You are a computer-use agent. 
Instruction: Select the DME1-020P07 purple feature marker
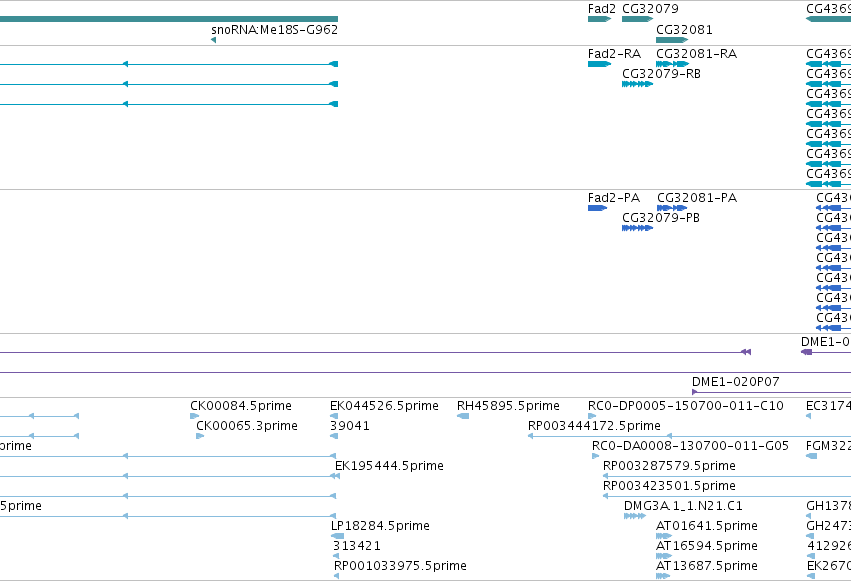coord(695,392)
